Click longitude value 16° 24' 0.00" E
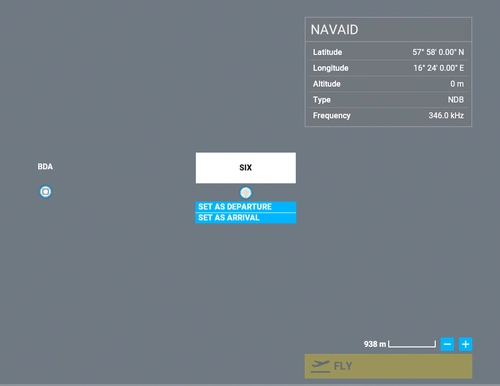 click(x=439, y=68)
